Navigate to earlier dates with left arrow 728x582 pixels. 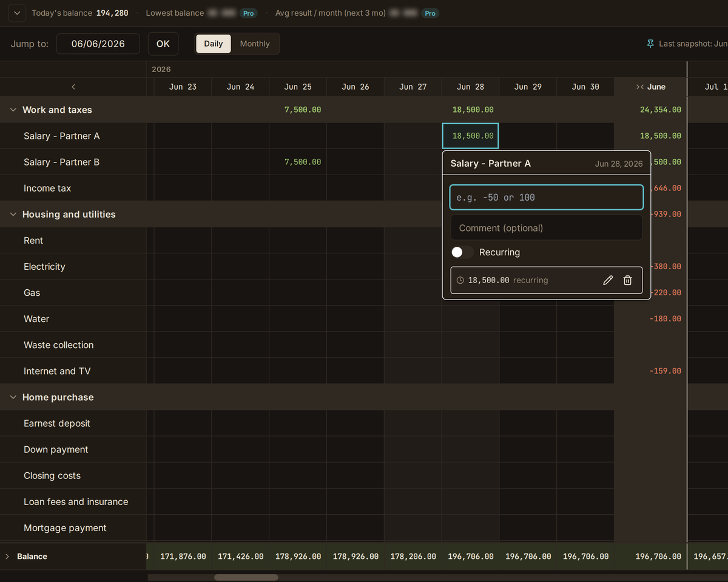coord(73,87)
